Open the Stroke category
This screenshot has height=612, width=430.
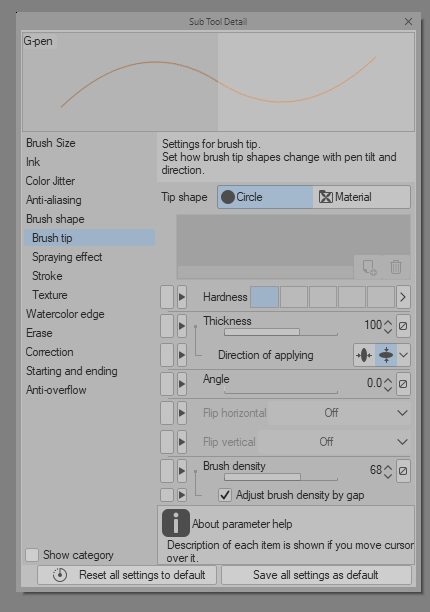click(47, 276)
